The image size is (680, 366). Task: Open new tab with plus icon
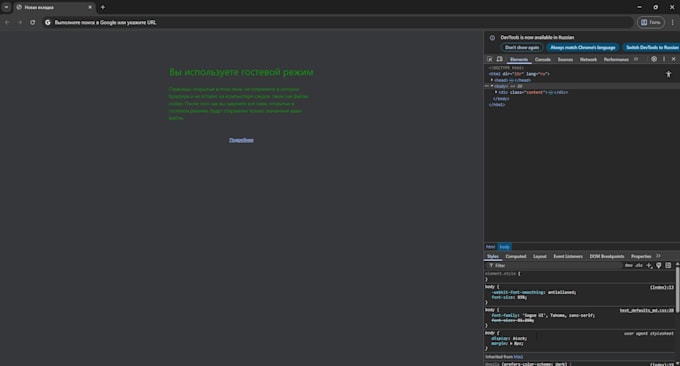(103, 7)
